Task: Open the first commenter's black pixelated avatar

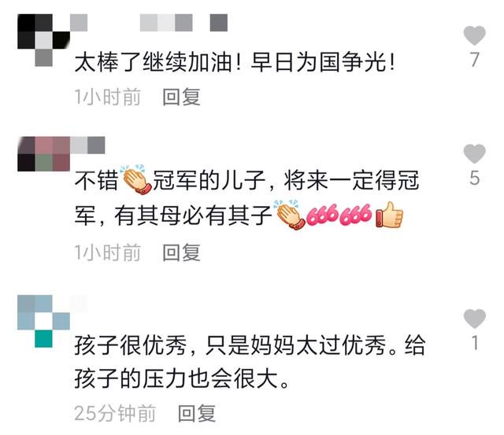Action: (x=44, y=40)
